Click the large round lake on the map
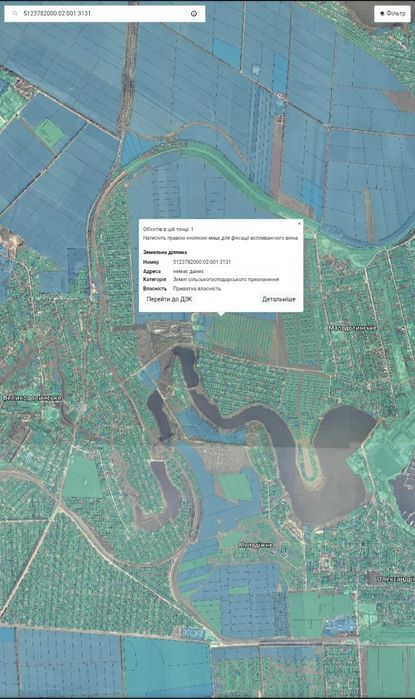 (x=339, y=464)
